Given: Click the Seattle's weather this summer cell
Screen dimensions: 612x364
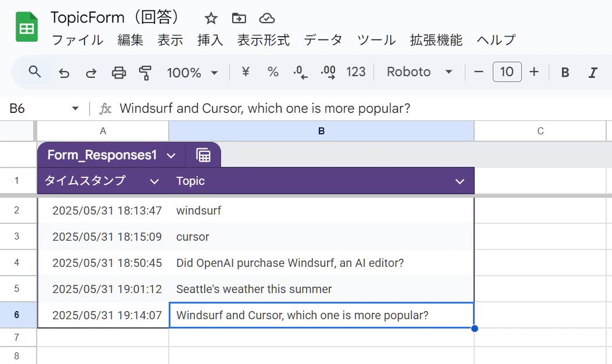Looking at the screenshot, I should coord(321,289).
